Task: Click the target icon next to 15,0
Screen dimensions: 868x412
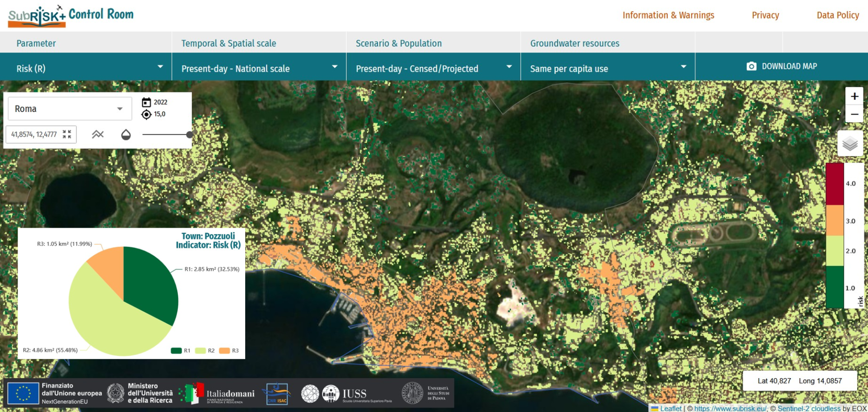Action: pos(146,114)
